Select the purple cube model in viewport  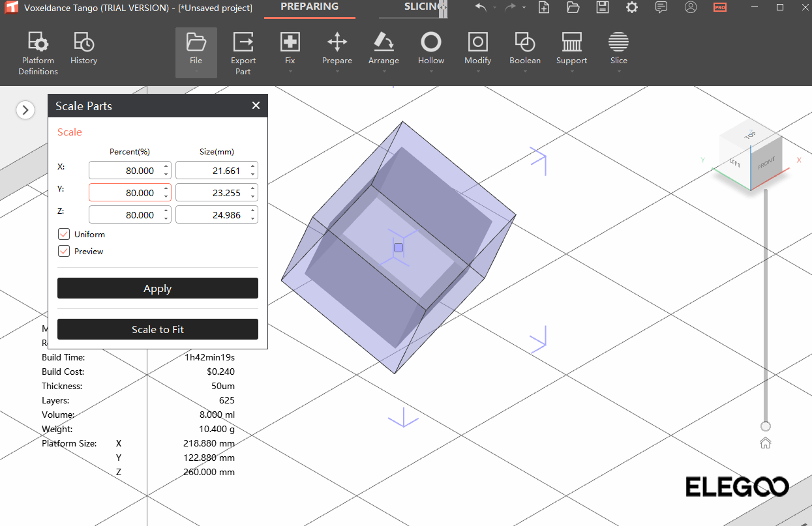[x=398, y=248]
